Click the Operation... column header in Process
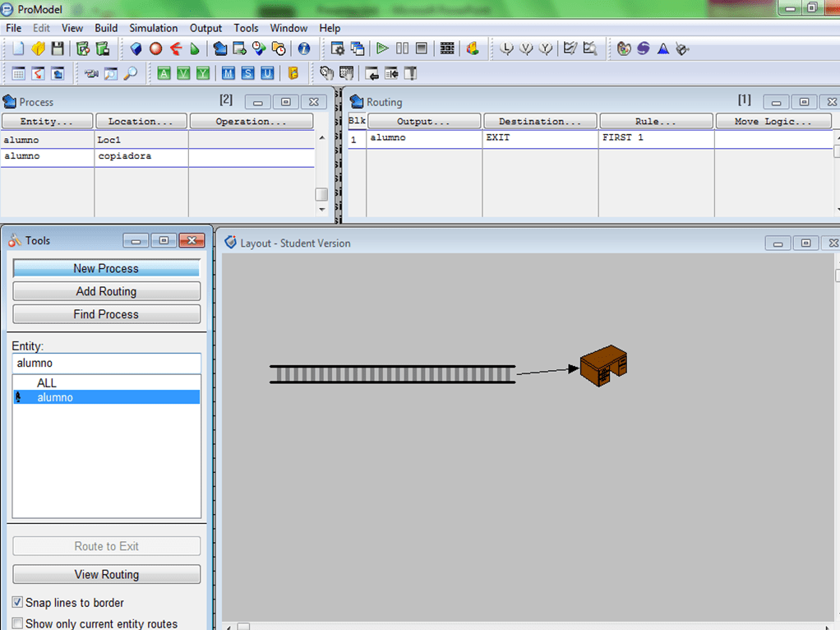Viewport: 840px width, 630px height. pyautogui.click(x=251, y=122)
